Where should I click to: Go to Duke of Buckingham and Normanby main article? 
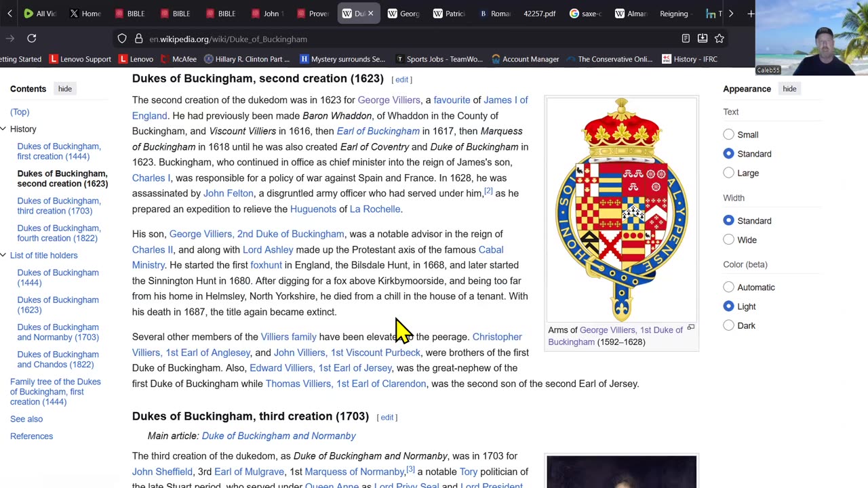tap(279, 436)
